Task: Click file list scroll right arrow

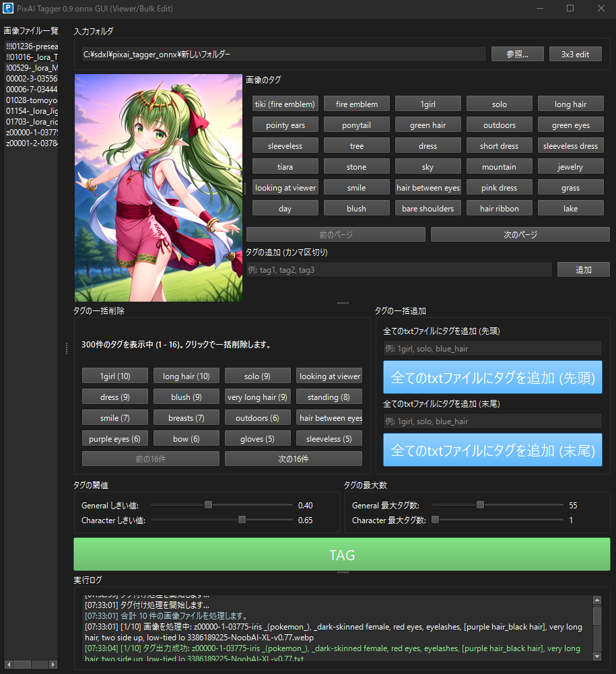Action: [x=53, y=665]
